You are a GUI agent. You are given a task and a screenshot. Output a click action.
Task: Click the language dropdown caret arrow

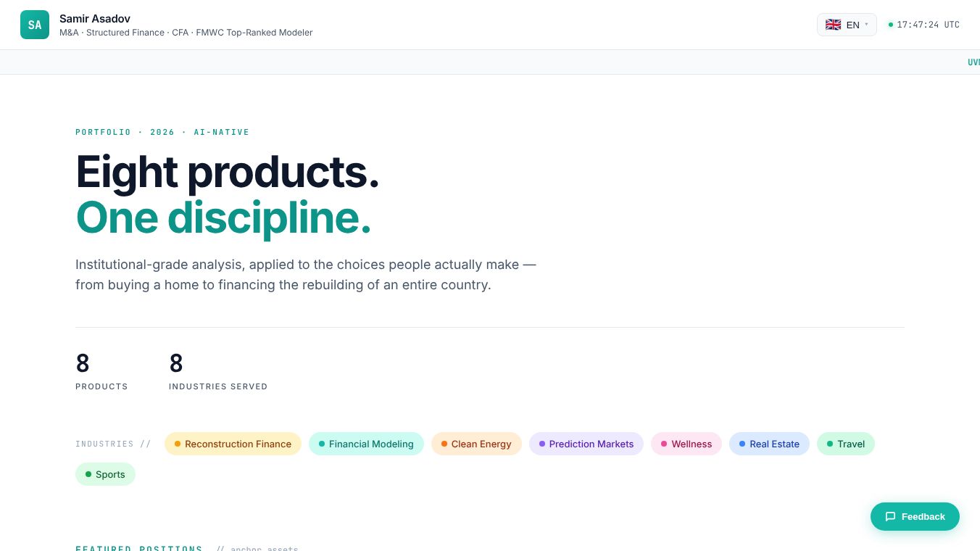pyautogui.click(x=866, y=25)
